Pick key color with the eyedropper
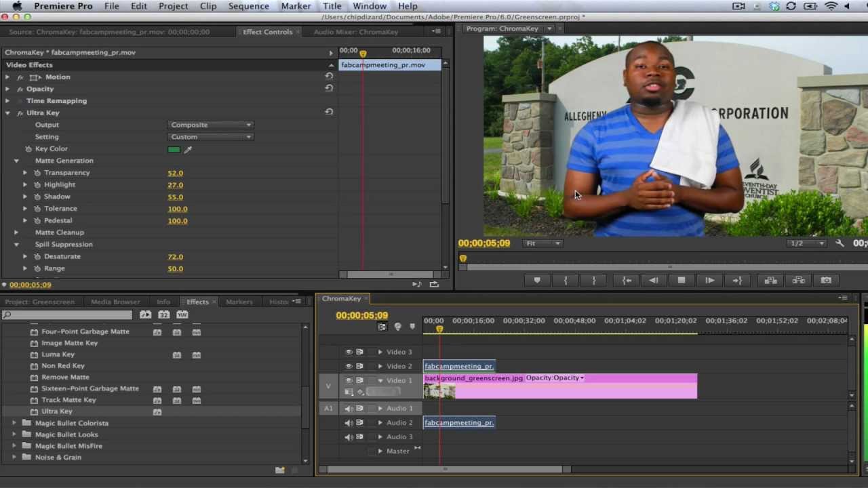Viewport: 868px width, 488px height. coord(188,149)
